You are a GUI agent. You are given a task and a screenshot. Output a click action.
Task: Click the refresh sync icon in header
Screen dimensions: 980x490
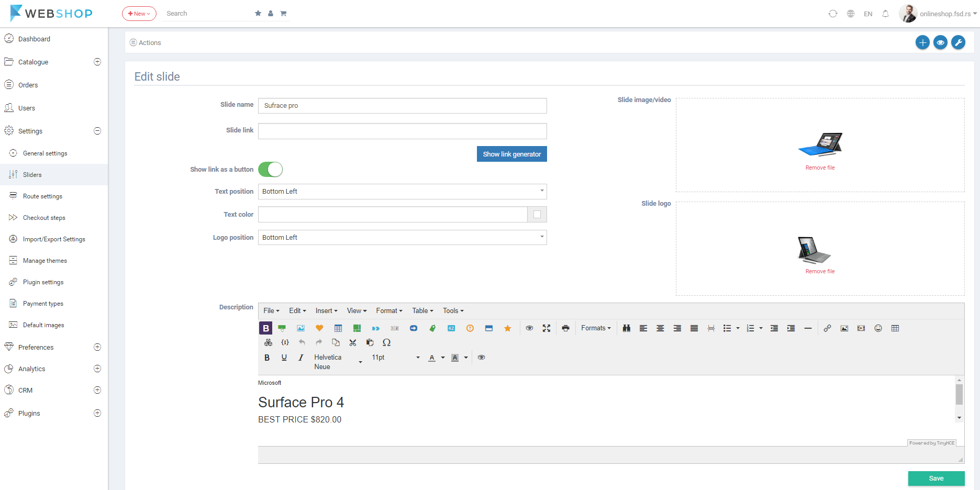[x=833, y=14]
